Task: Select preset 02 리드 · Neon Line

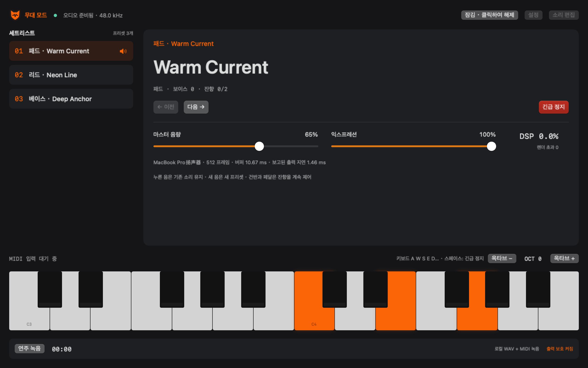Action: 71,75
